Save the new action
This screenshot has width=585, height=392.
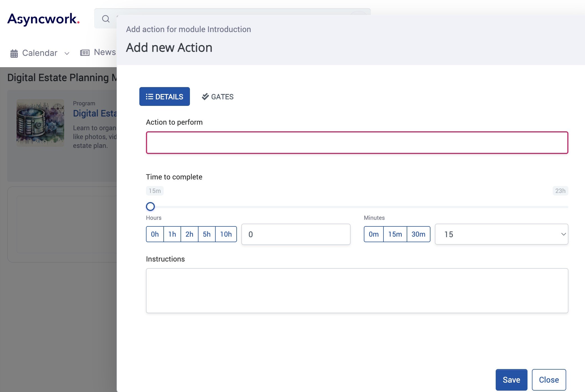point(511,380)
